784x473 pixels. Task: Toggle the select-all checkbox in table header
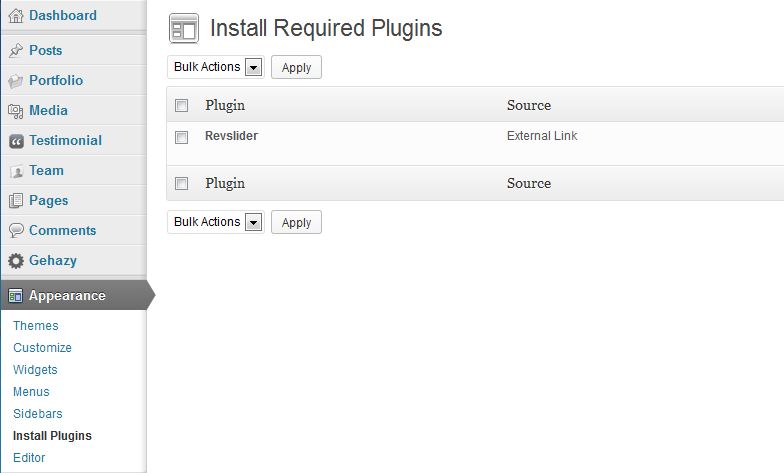click(181, 105)
